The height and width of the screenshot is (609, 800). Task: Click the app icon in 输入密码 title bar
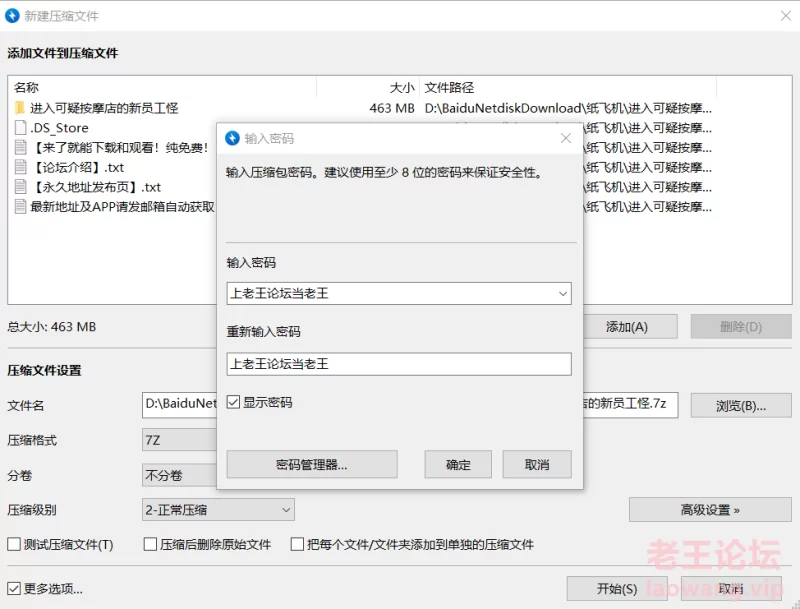(232, 138)
